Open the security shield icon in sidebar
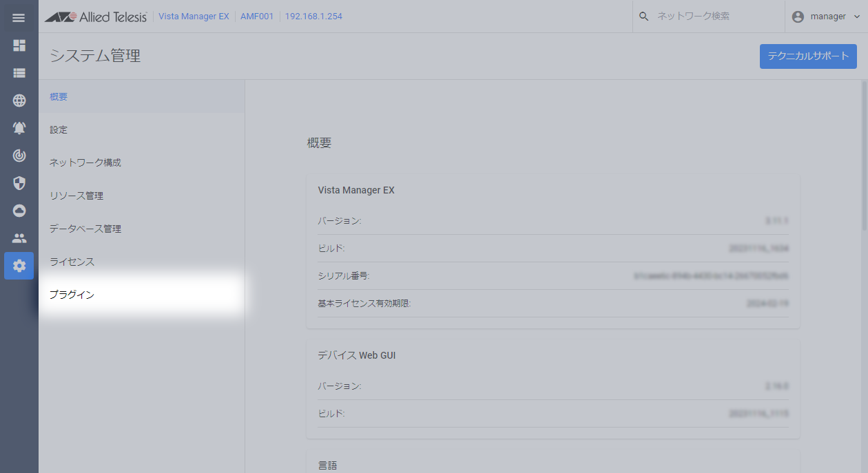This screenshot has width=868, height=473. (x=19, y=183)
